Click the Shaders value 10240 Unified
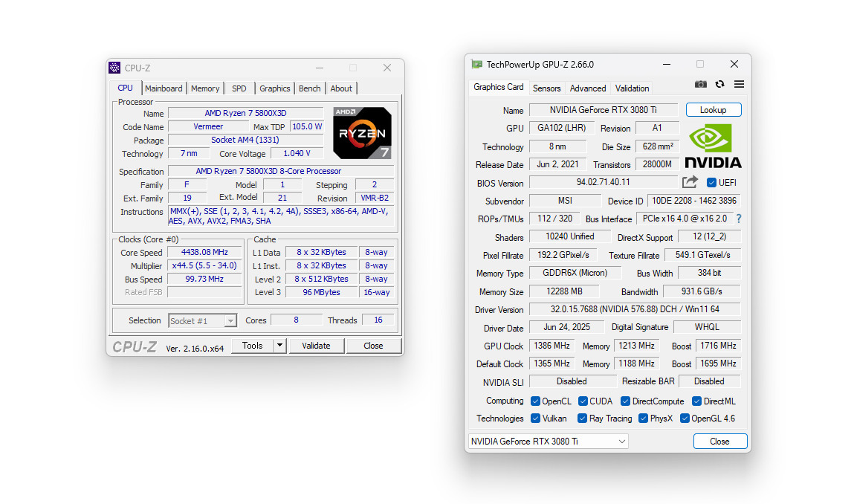854x504 pixels. click(569, 236)
